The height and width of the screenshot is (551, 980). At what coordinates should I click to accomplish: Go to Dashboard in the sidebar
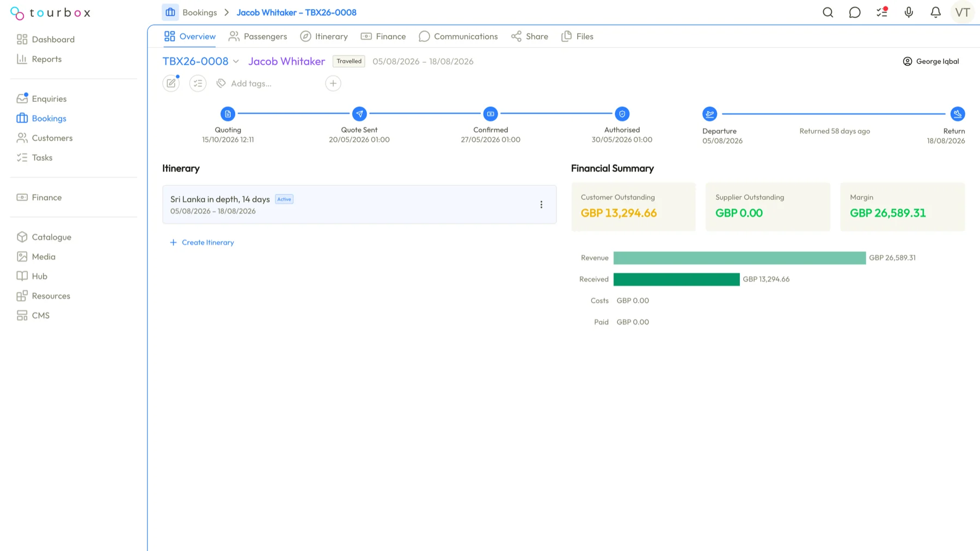pyautogui.click(x=46, y=39)
